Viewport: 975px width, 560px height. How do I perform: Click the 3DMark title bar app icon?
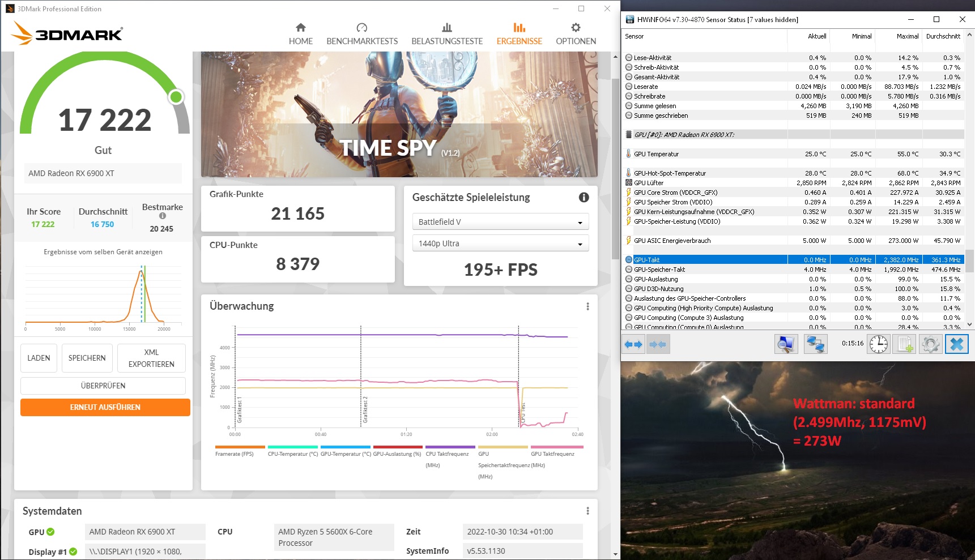coord(10,8)
